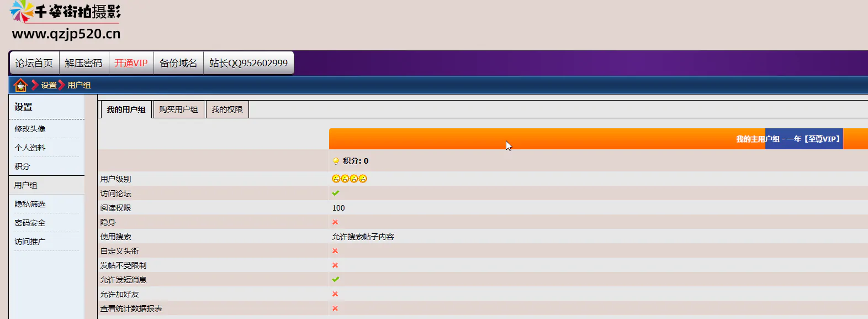Select 用户组 in settings sidebar
The image size is (868, 319).
[25, 185]
